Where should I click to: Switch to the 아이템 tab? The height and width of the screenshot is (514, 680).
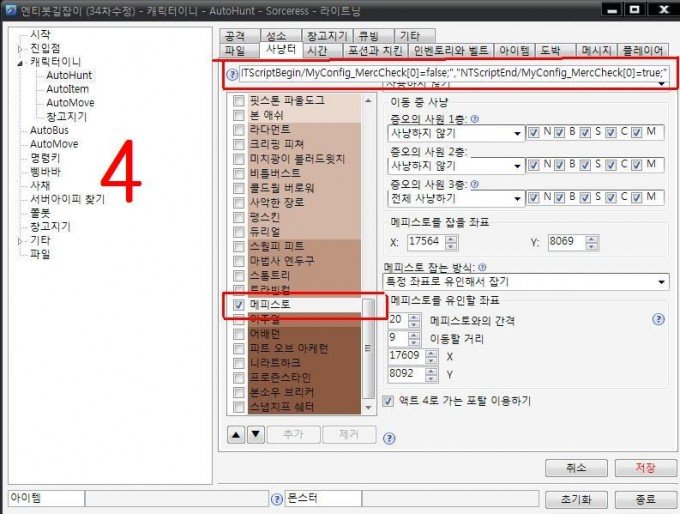pyautogui.click(x=514, y=51)
